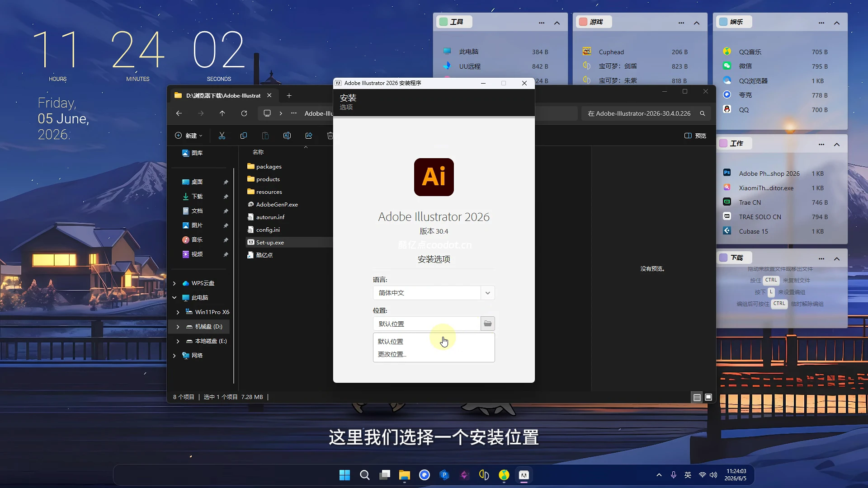Click the Paste icon in Explorer toolbar
Screen dimensions: 868x488
point(265,136)
